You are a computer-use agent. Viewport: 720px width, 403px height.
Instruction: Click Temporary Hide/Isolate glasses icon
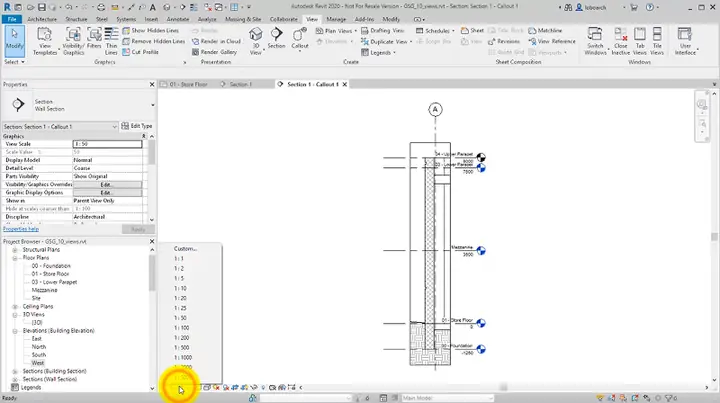pos(254,387)
